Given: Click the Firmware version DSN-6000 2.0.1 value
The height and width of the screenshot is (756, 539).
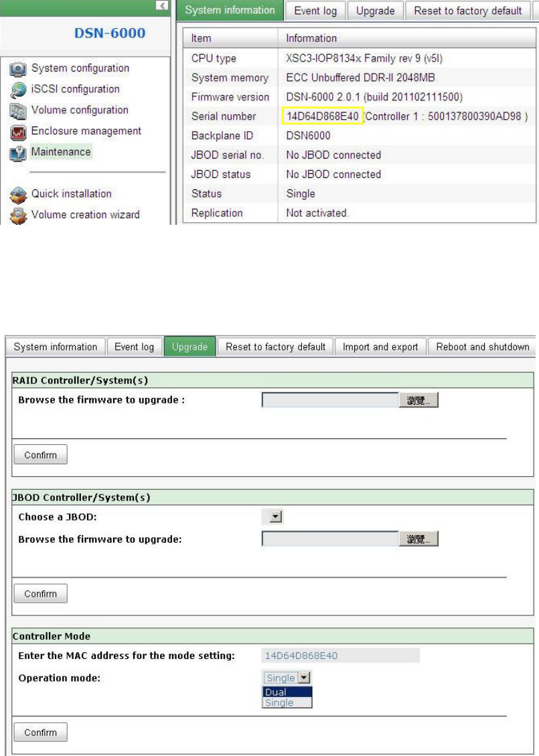Looking at the screenshot, I should pos(374,97).
